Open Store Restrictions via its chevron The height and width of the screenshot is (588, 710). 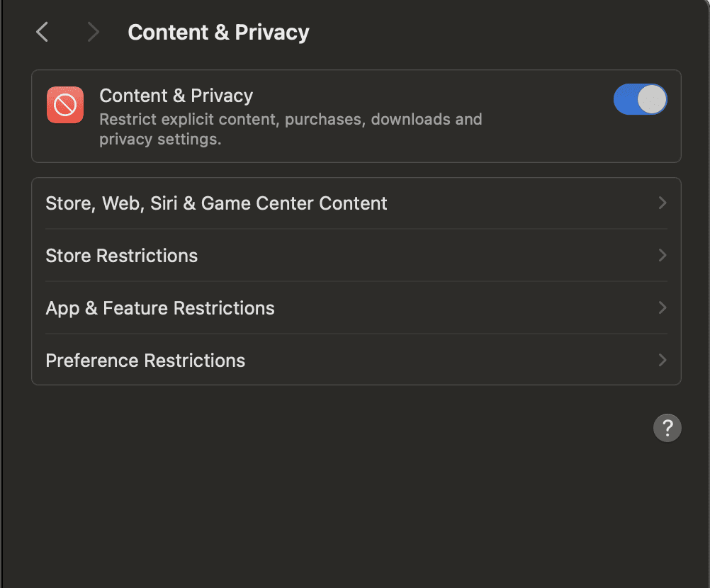click(661, 256)
